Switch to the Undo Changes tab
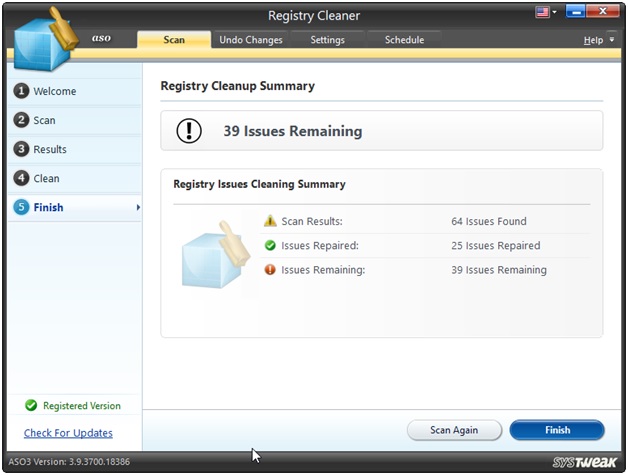The image size is (628, 475). point(251,40)
